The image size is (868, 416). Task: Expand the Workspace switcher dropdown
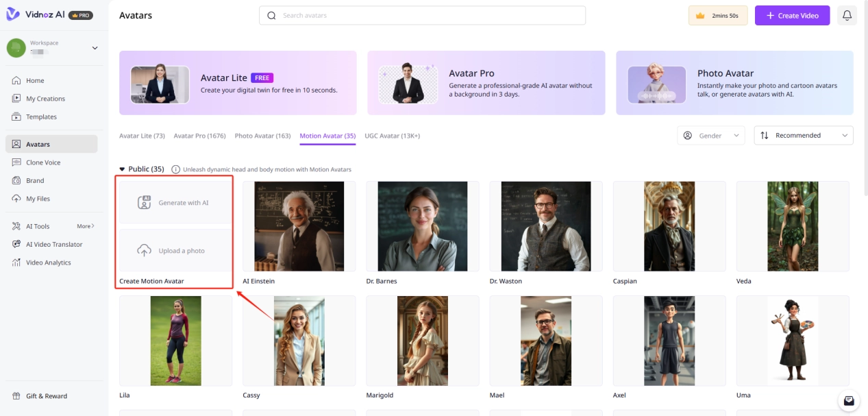click(x=95, y=48)
